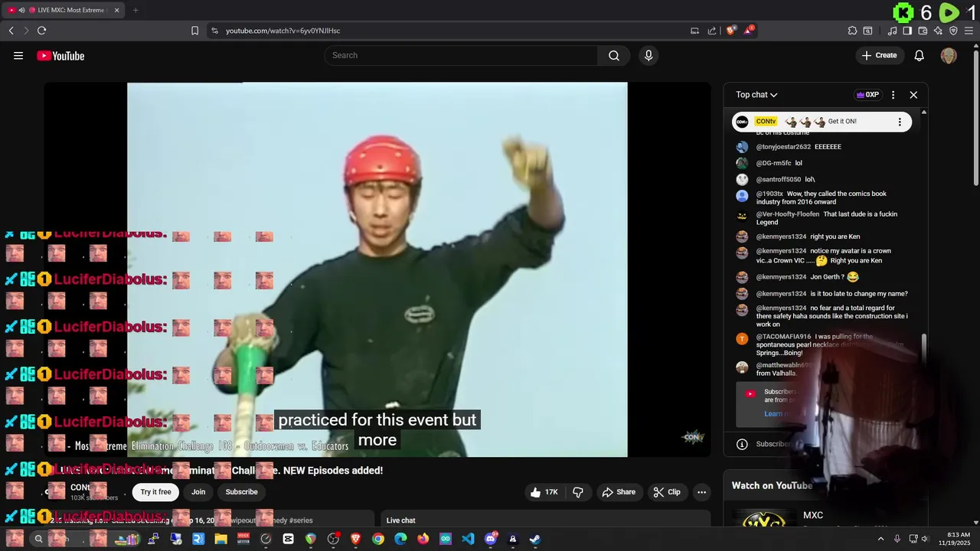Open Steam from the taskbar

tap(534, 539)
